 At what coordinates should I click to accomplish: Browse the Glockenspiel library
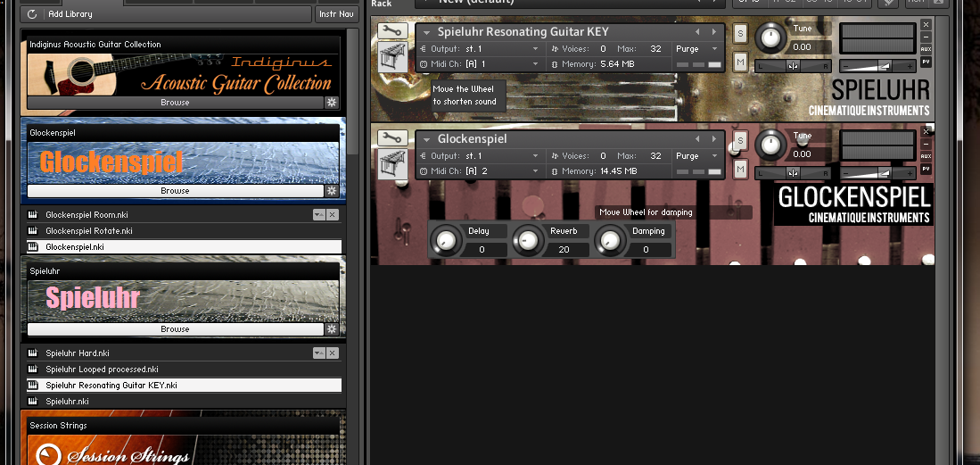175,191
